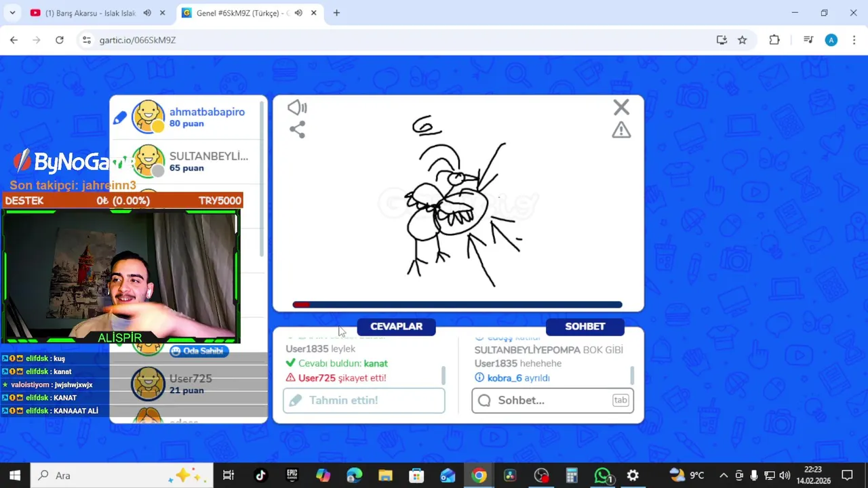The width and height of the screenshot is (868, 488).
Task: Open Copilot from the taskbar
Action: click(323, 475)
